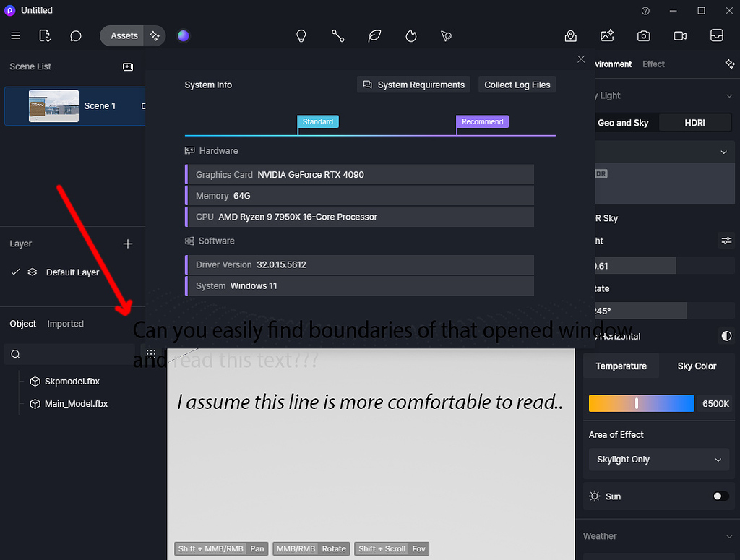Toggle Default Layer visibility checkmark
This screenshot has height=560, width=740.
(x=15, y=272)
